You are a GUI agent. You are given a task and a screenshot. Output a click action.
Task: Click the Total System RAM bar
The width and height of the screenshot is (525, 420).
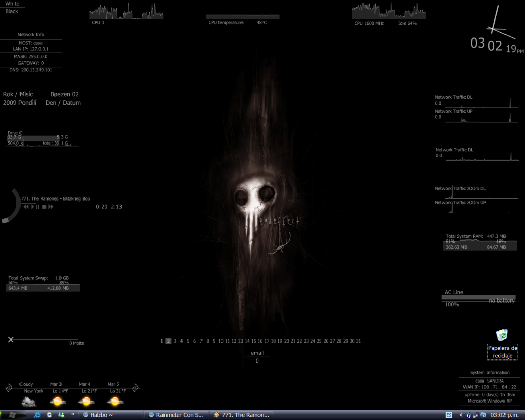coord(480,246)
